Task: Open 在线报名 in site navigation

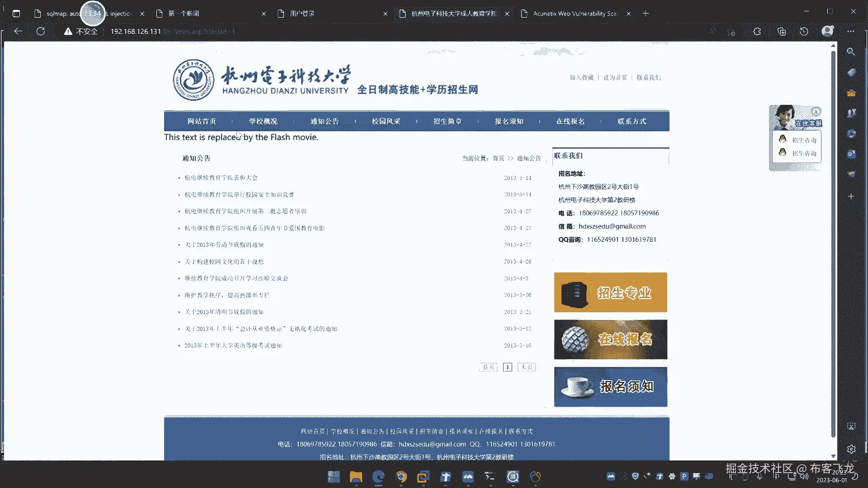Action: click(x=570, y=121)
